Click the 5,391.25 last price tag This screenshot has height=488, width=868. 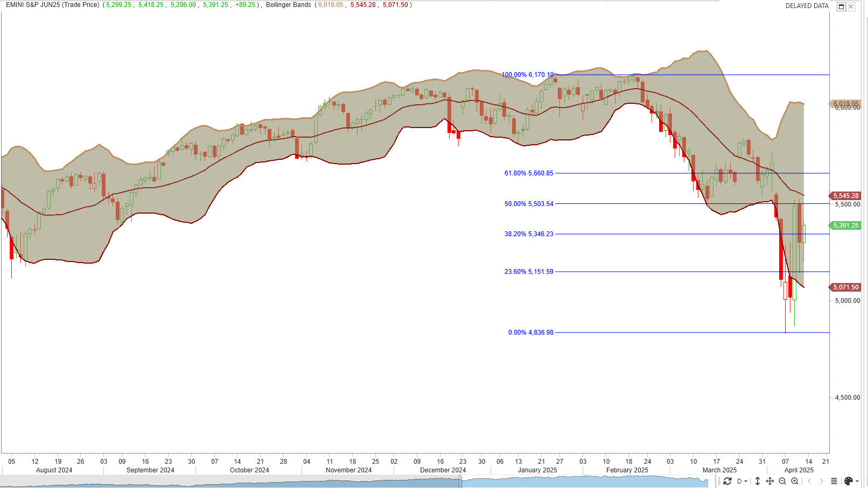tap(845, 225)
